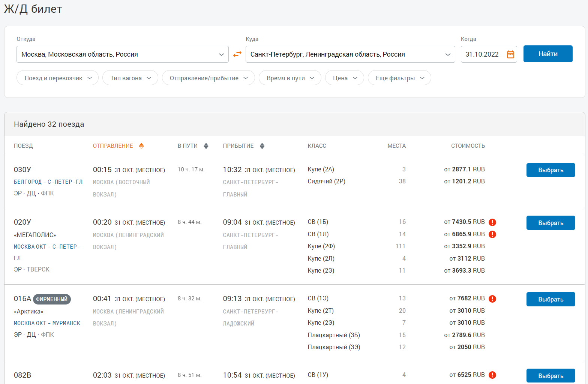Click arrival time 09:04
The height and width of the screenshot is (384, 588).
232,222
